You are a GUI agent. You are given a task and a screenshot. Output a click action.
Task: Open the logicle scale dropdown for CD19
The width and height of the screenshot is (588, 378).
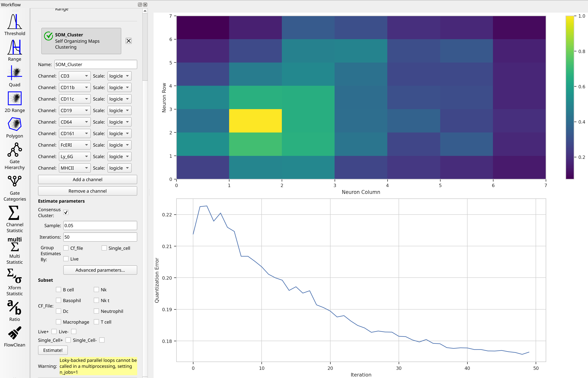tap(119, 110)
